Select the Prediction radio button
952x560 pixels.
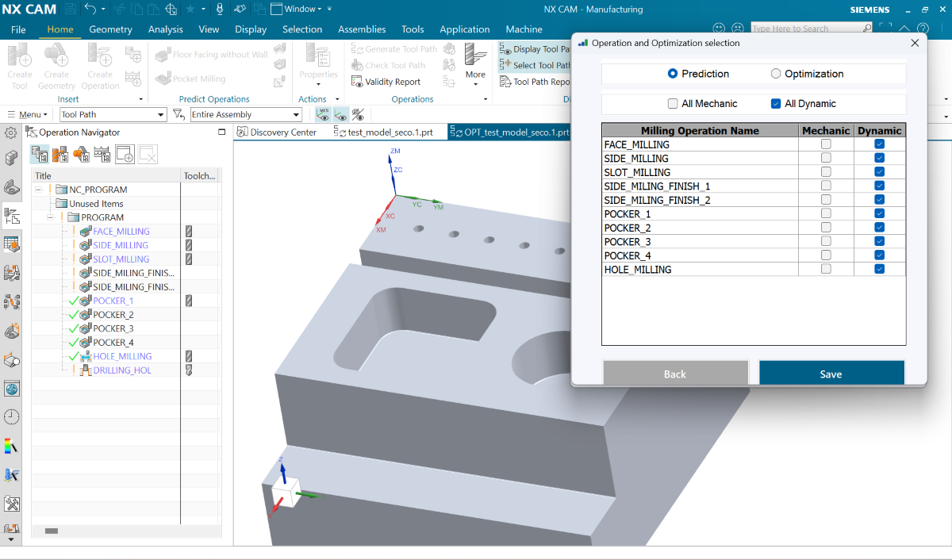tap(673, 74)
